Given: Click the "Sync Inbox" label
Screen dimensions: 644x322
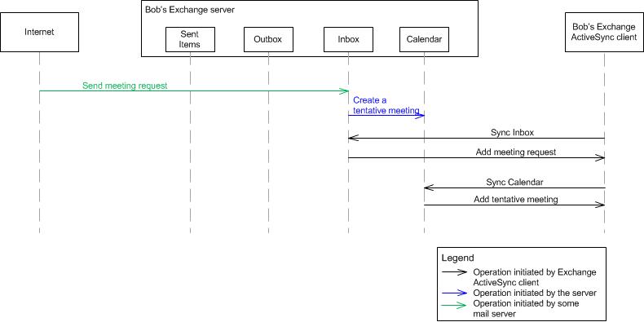Looking at the screenshot, I should pos(512,133).
